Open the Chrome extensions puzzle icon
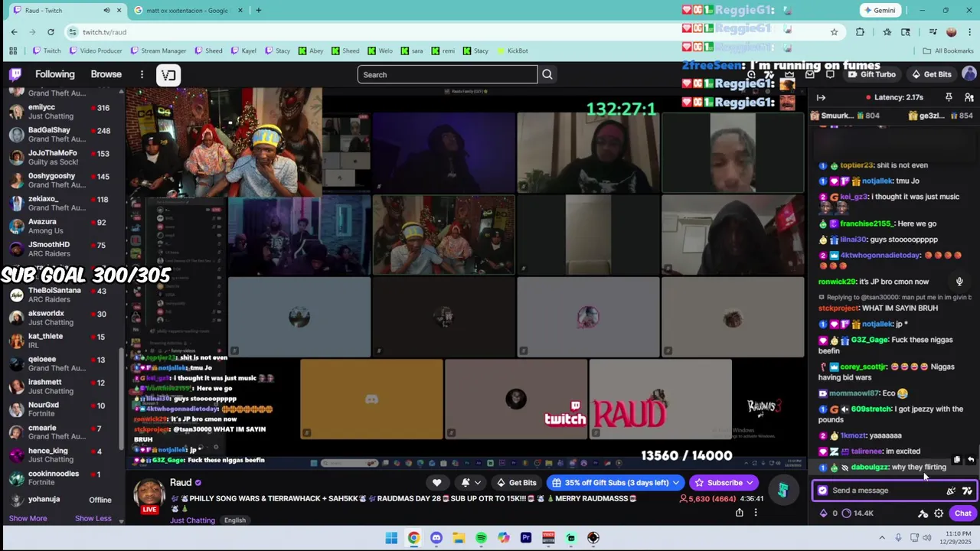Image resolution: width=980 pixels, height=551 pixels. tap(860, 31)
